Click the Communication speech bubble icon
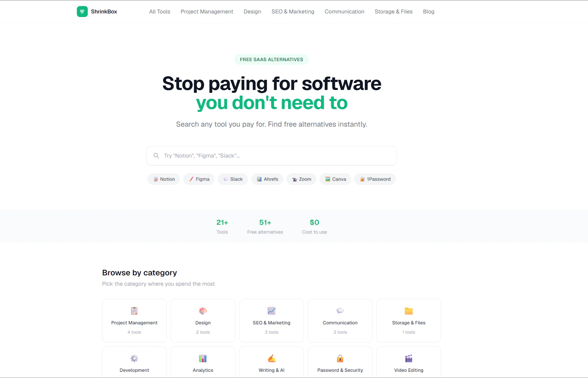The image size is (588, 378). [x=340, y=311]
